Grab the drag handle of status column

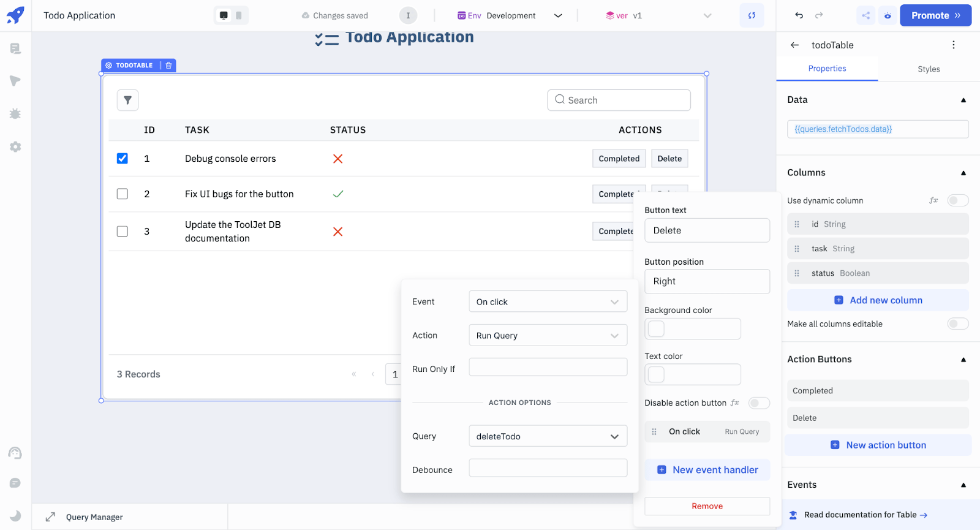pyautogui.click(x=797, y=273)
